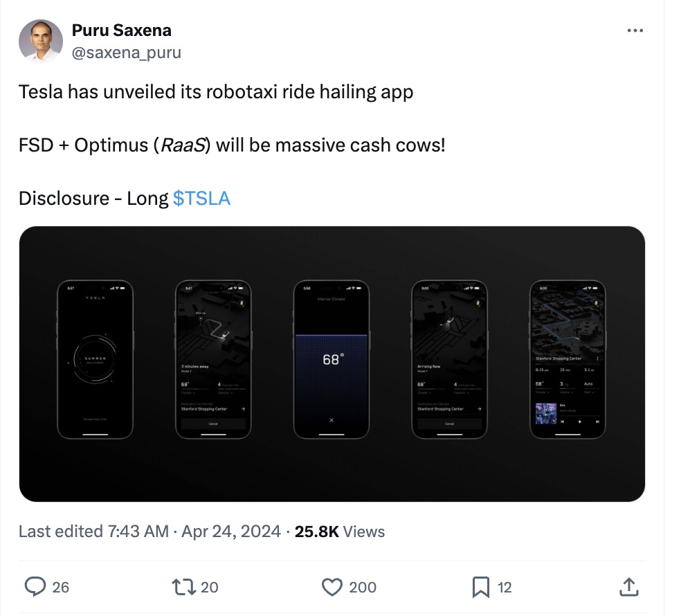The width and height of the screenshot is (681, 616).
Task: Bookmark this post
Action: pos(480,587)
